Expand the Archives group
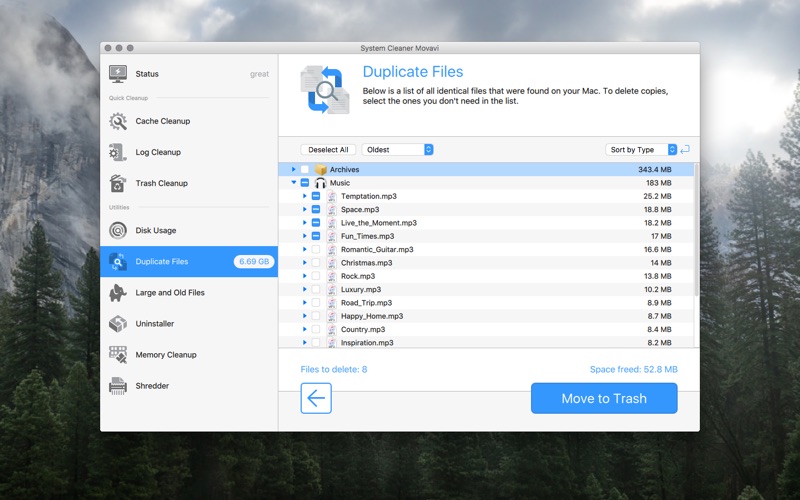800x500 pixels. click(x=293, y=169)
